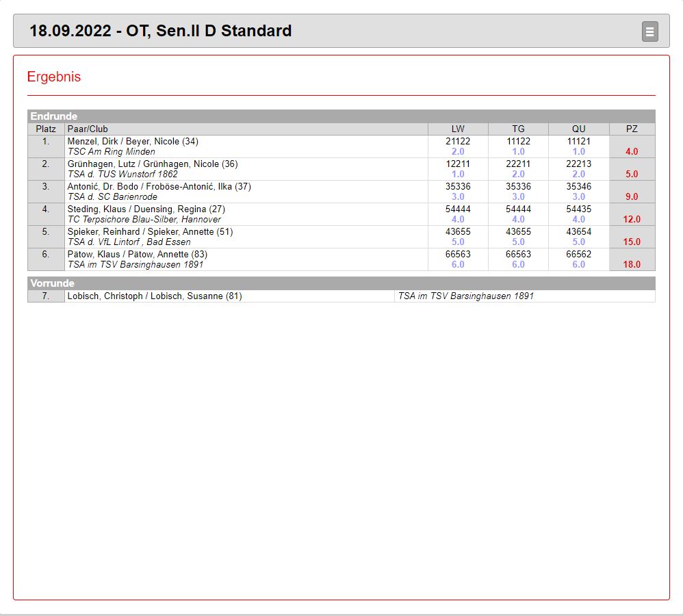
Task: Click the QU column header
Action: pos(579,129)
